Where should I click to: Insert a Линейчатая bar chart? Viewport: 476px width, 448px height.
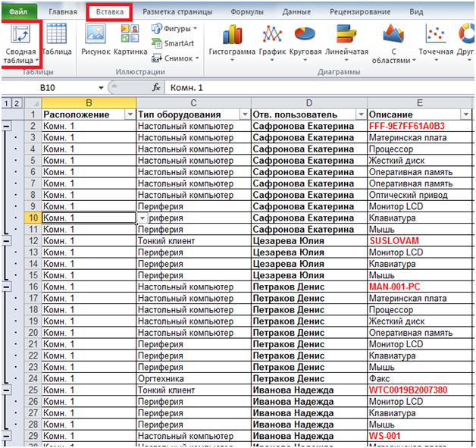click(x=346, y=34)
